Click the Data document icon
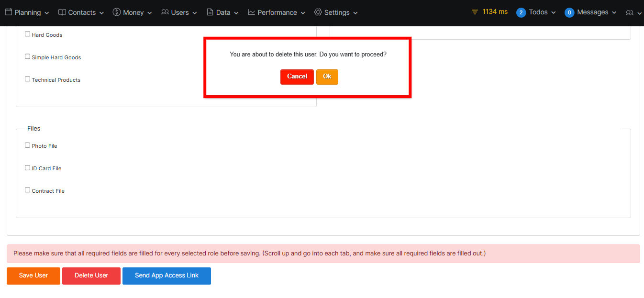The height and width of the screenshot is (298, 644). pos(210,12)
